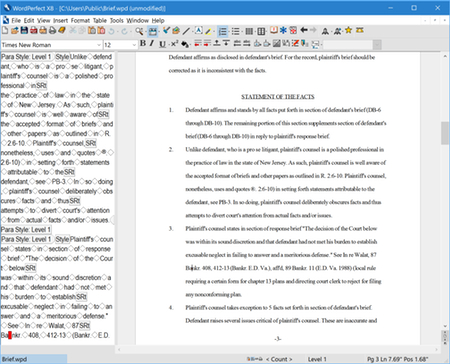The width and height of the screenshot is (450, 364).
Task: Click the New blank document icon
Action: point(5,31)
